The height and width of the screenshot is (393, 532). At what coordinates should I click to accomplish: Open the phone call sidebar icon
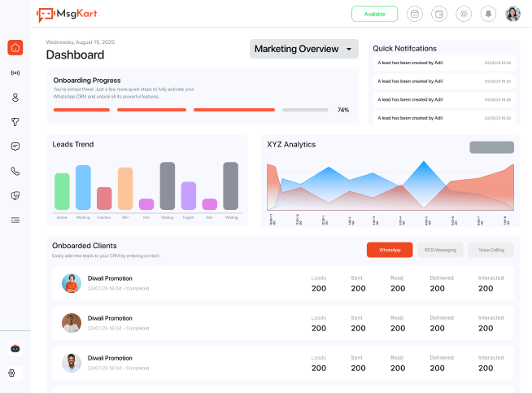(15, 171)
